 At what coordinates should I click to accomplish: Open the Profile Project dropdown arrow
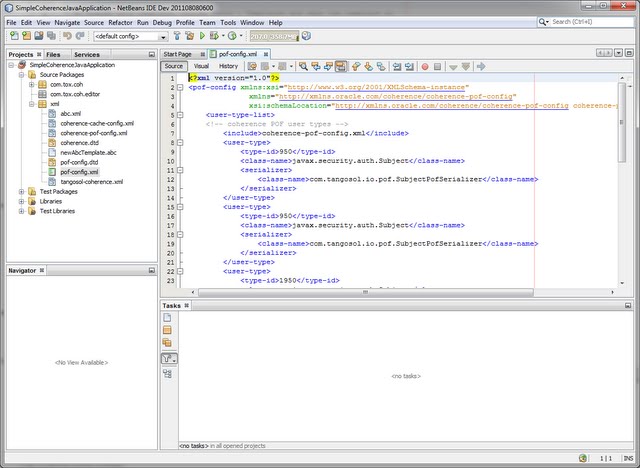(x=241, y=36)
